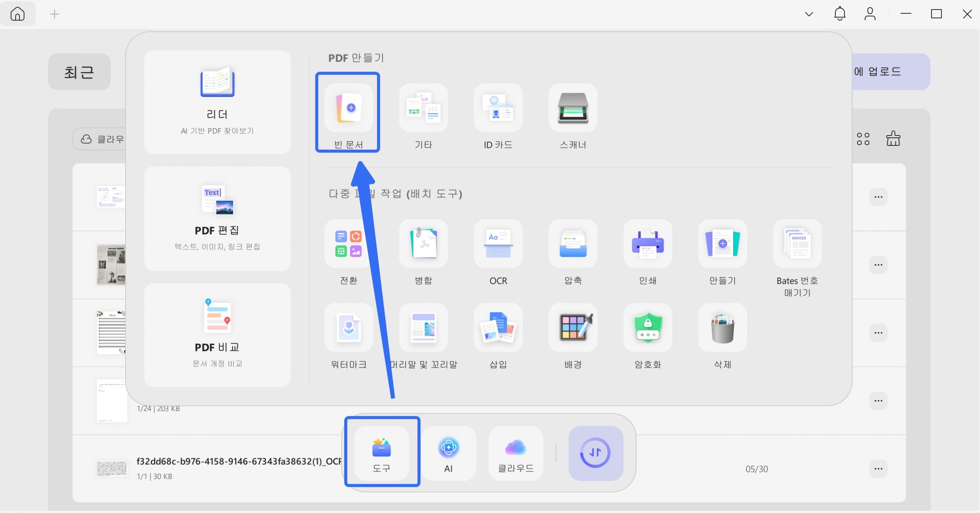Click the circular sync button in the dock
Screen dimensions: 980x513
coord(596,453)
